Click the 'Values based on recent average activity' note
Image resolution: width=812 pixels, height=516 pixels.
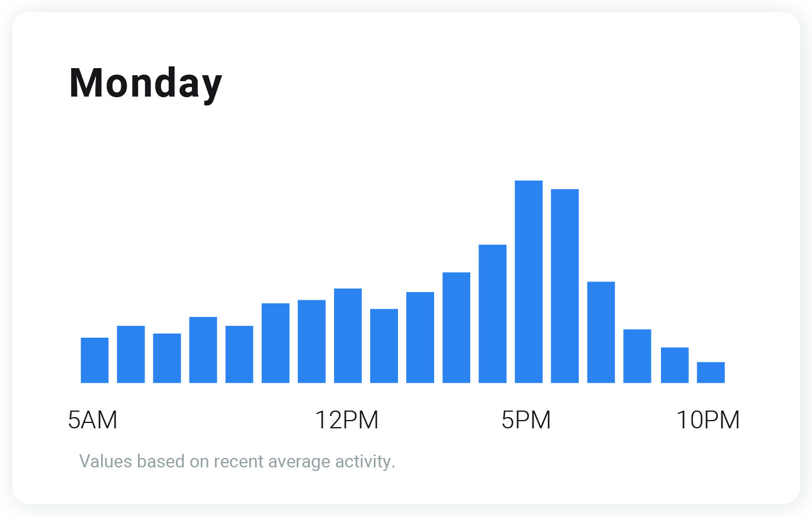pos(237,461)
